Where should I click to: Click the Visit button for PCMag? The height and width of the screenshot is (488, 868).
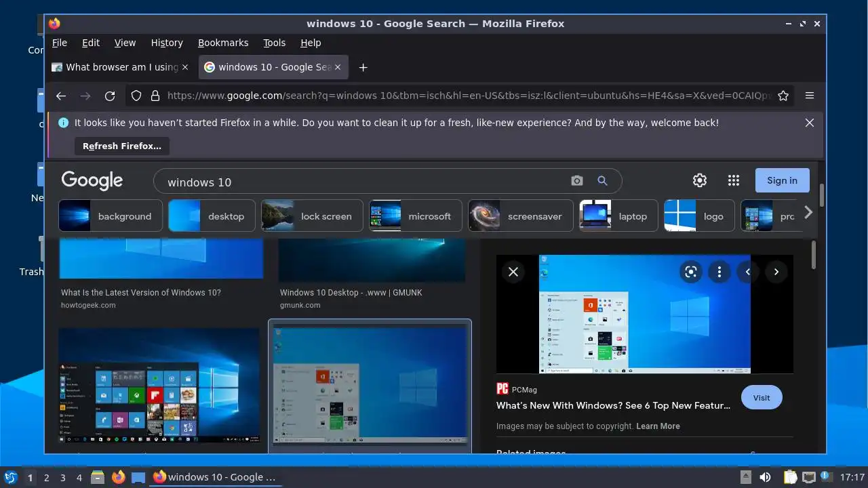(762, 397)
